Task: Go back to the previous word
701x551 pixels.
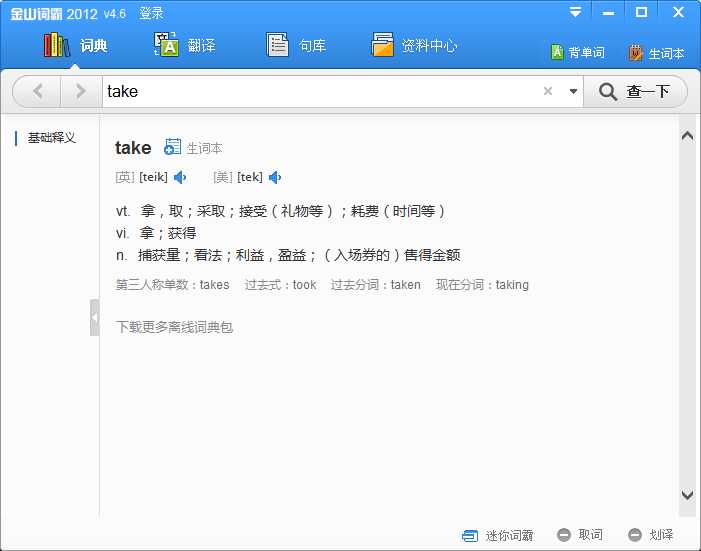Action: (x=38, y=91)
